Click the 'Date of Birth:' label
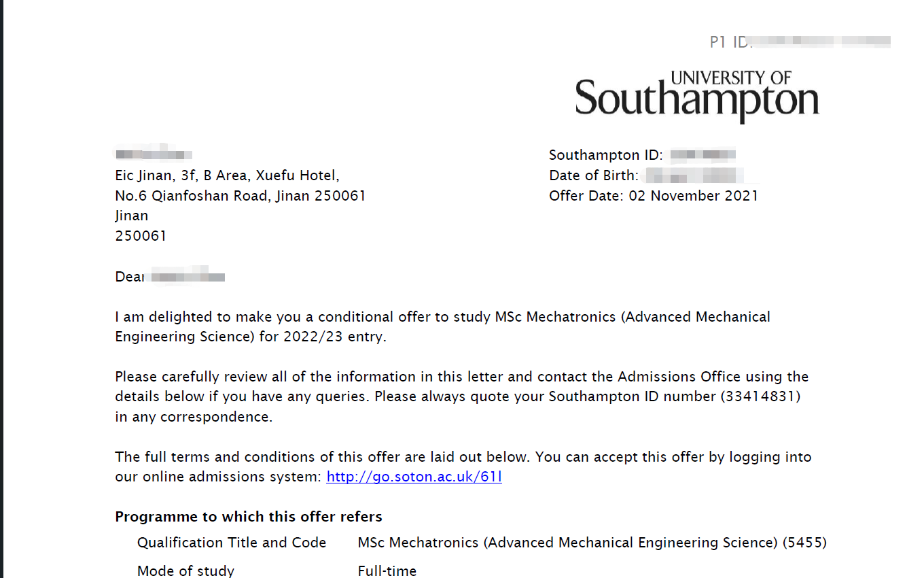Image resolution: width=924 pixels, height=578 pixels. click(593, 175)
